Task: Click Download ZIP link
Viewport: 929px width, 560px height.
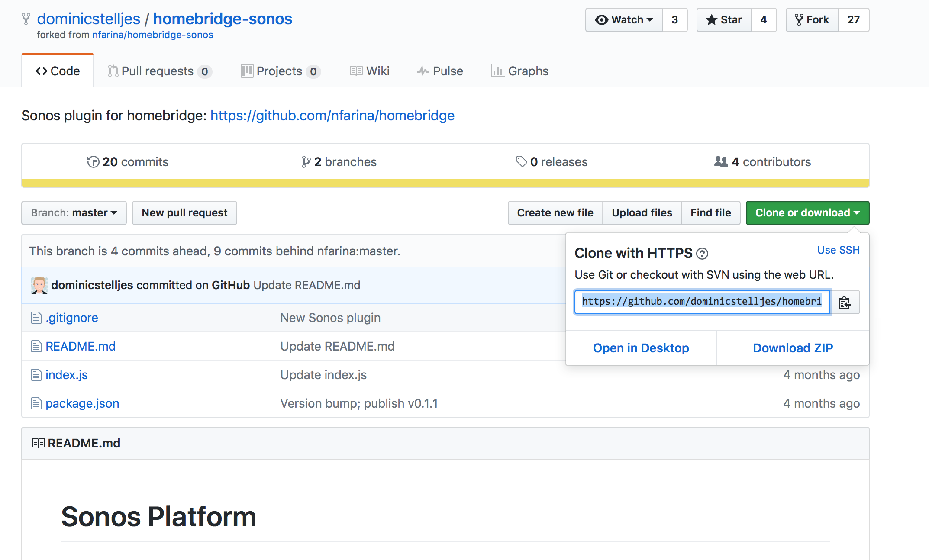Action: [x=793, y=348]
